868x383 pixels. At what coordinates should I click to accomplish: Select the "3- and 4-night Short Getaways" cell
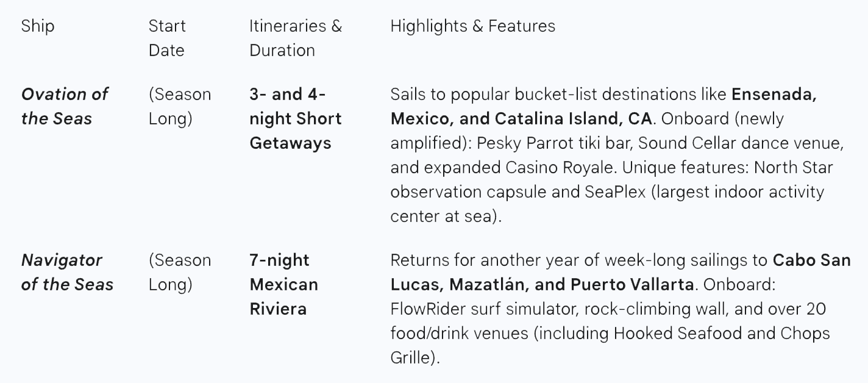pyautogui.click(x=295, y=119)
